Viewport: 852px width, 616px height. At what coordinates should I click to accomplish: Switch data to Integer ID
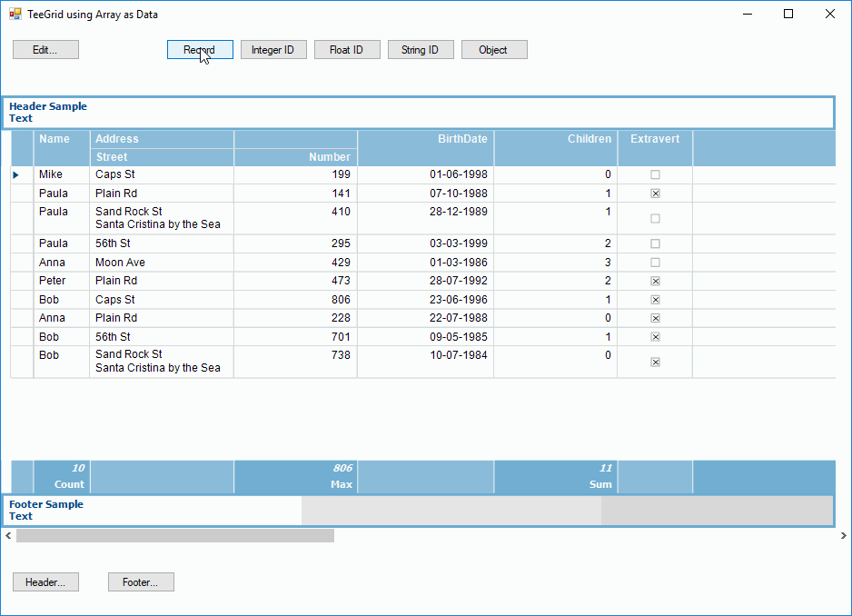tap(272, 50)
